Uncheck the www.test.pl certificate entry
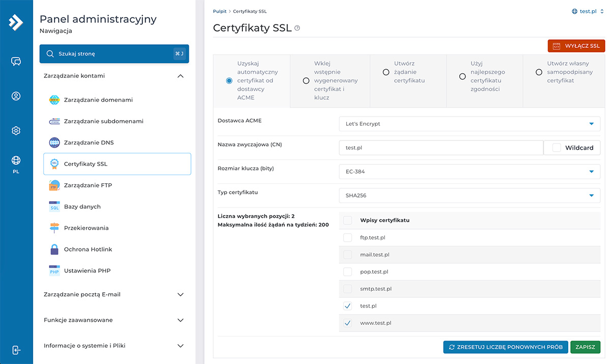 coord(347,323)
